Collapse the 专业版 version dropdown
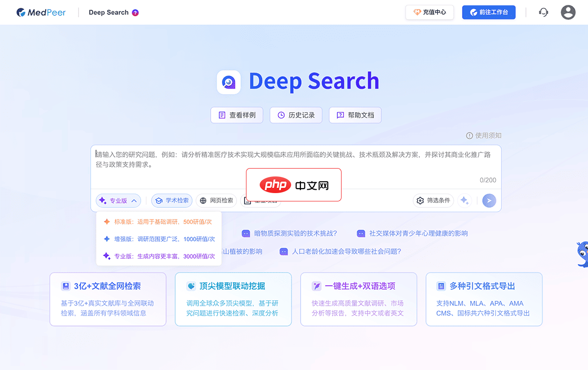Screen dimensions: 588x370 pyautogui.click(x=118, y=200)
